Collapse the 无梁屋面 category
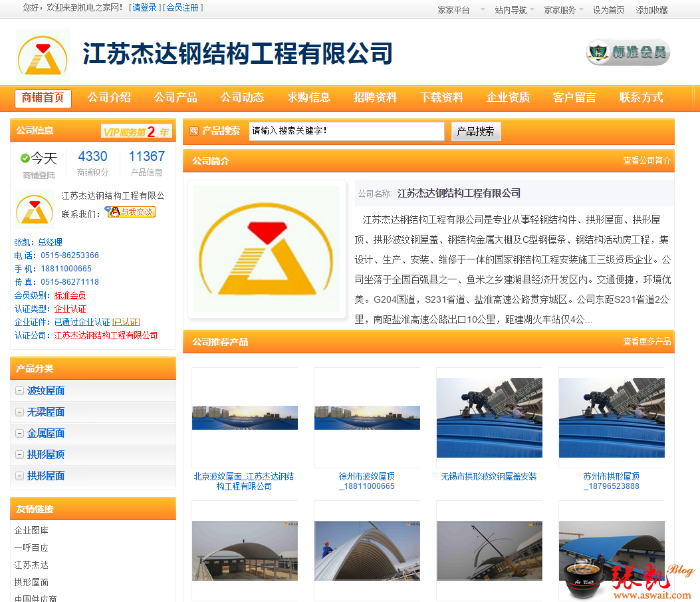700x602 pixels. click(19, 412)
